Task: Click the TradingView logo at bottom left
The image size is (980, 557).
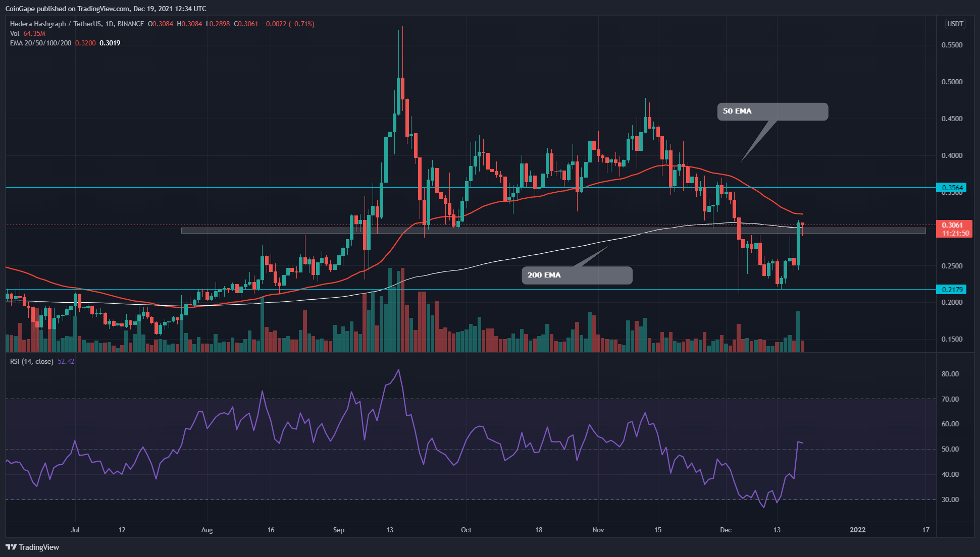Action: [32, 547]
